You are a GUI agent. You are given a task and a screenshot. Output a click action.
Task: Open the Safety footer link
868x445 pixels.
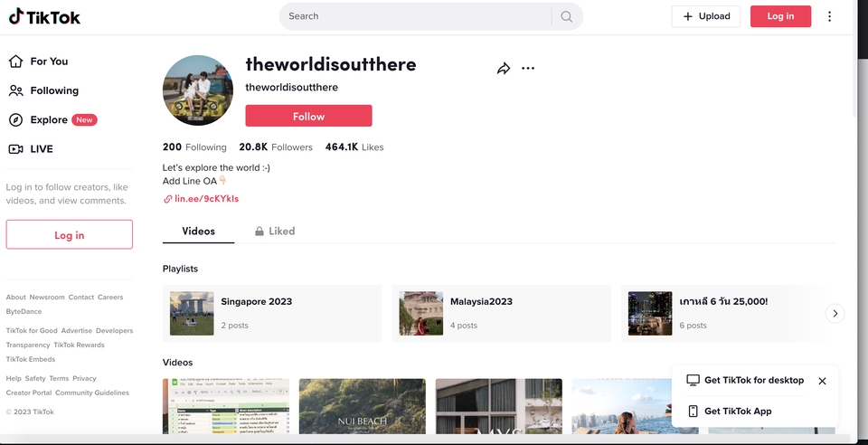(x=35, y=379)
